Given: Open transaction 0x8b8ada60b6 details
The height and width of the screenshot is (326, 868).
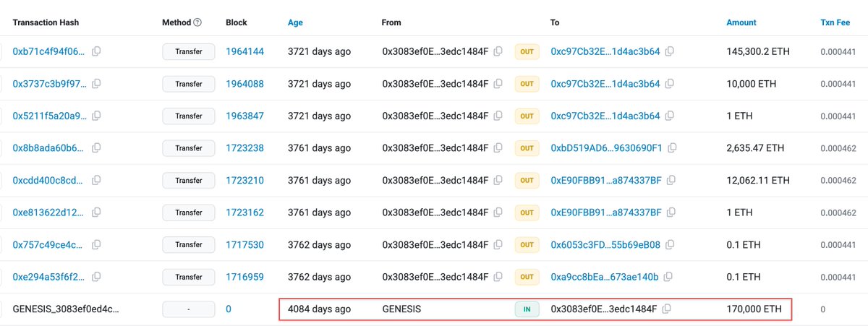Looking at the screenshot, I should tap(48, 148).
